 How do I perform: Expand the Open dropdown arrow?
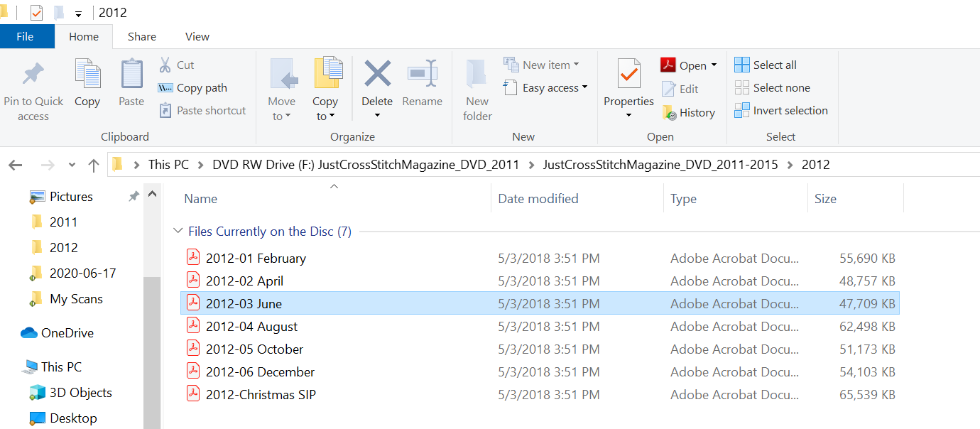click(x=714, y=65)
